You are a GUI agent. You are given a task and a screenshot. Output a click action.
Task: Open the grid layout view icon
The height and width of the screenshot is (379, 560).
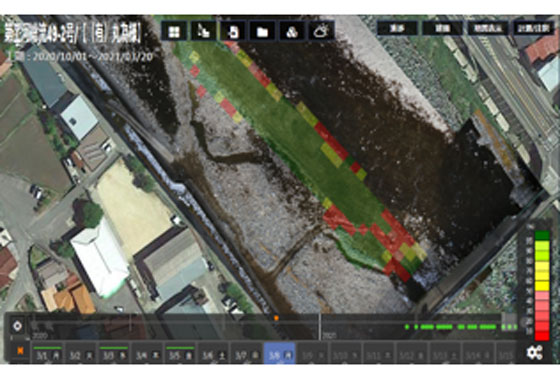point(174,31)
